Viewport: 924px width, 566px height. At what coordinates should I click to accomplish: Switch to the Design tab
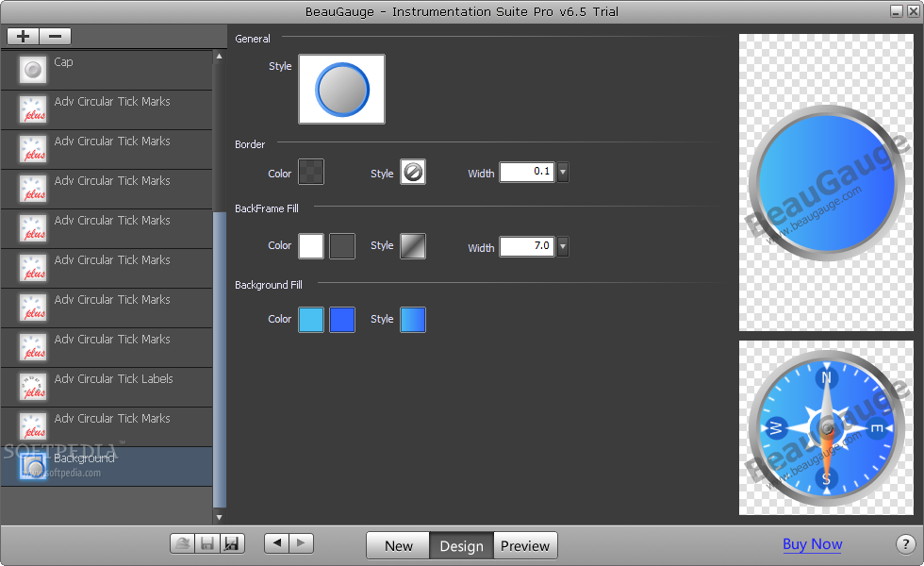click(x=461, y=546)
